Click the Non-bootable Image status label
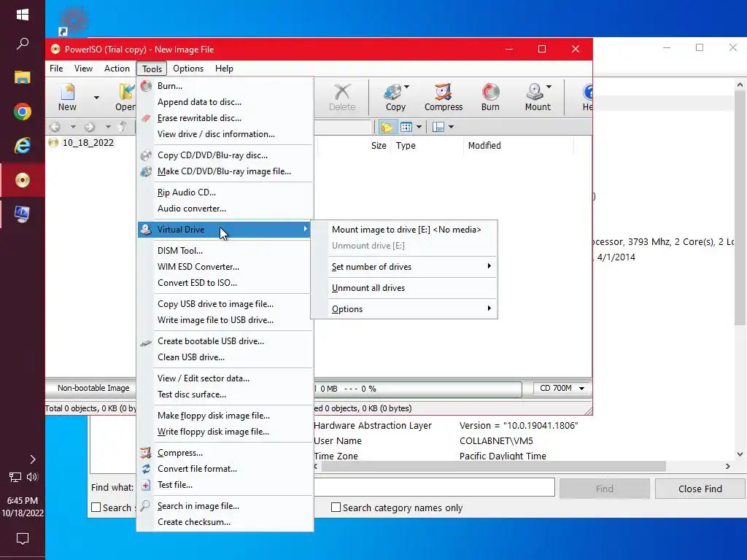This screenshot has width=747, height=560. tap(93, 388)
